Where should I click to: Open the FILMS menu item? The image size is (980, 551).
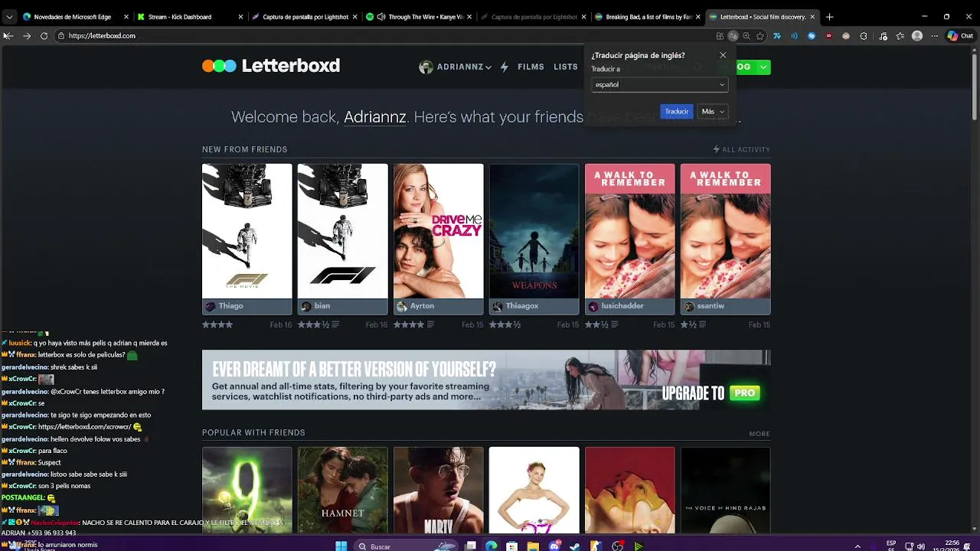point(531,67)
